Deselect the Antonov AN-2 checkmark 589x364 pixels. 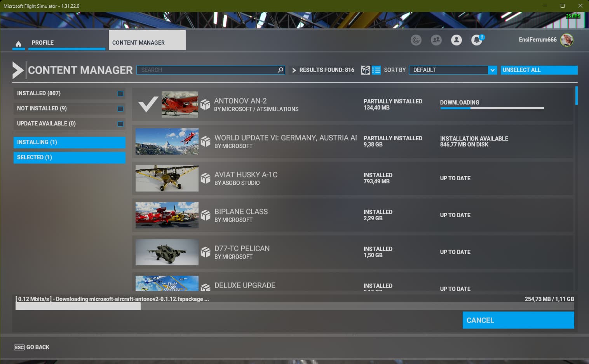point(148,104)
